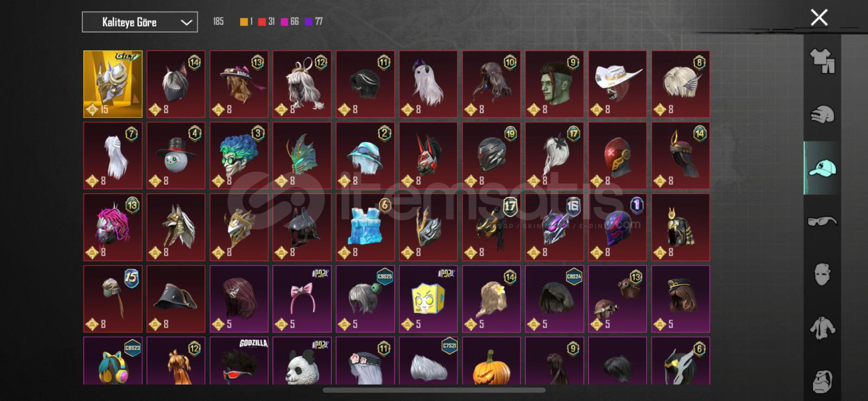Viewport: 868px width, 401px height.
Task: Choose the ice block headgear item
Action: pos(365,227)
